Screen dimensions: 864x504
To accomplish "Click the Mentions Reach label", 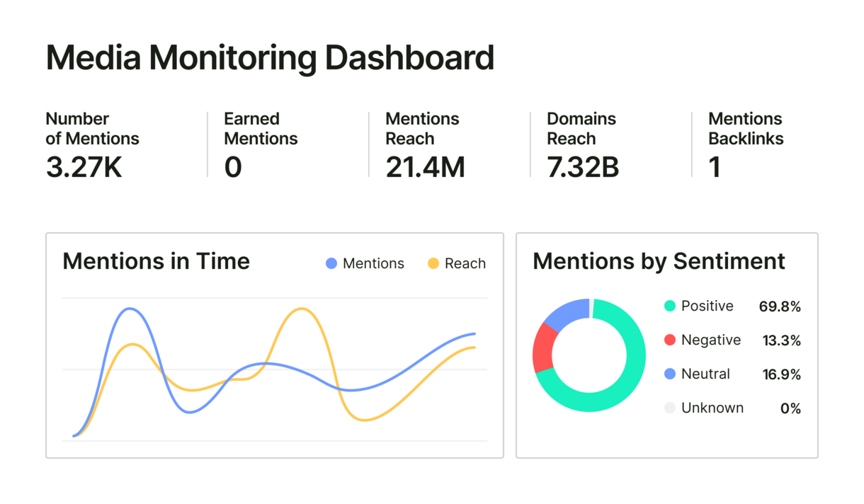I will pyautogui.click(x=422, y=129).
